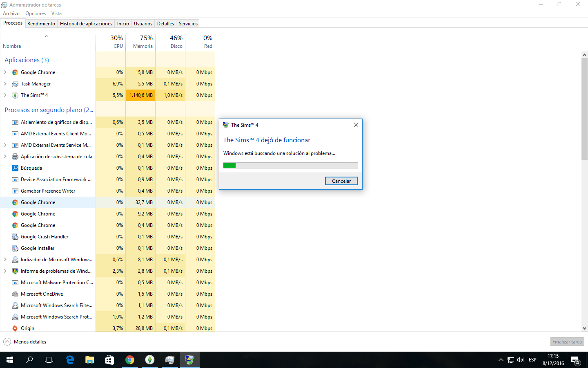Image resolution: width=588 pixels, height=368 pixels.
Task: Sort processes by Red column
Action: (x=200, y=42)
